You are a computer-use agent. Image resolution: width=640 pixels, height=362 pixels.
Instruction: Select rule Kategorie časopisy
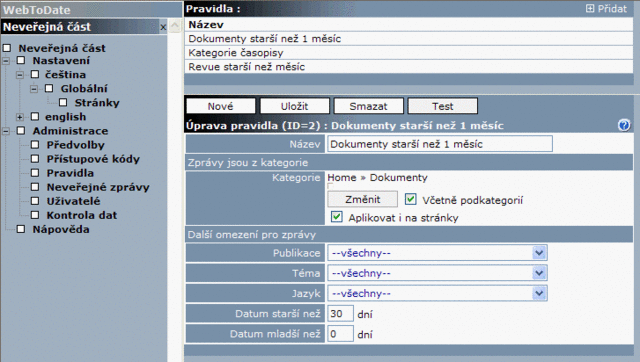[x=409, y=53]
